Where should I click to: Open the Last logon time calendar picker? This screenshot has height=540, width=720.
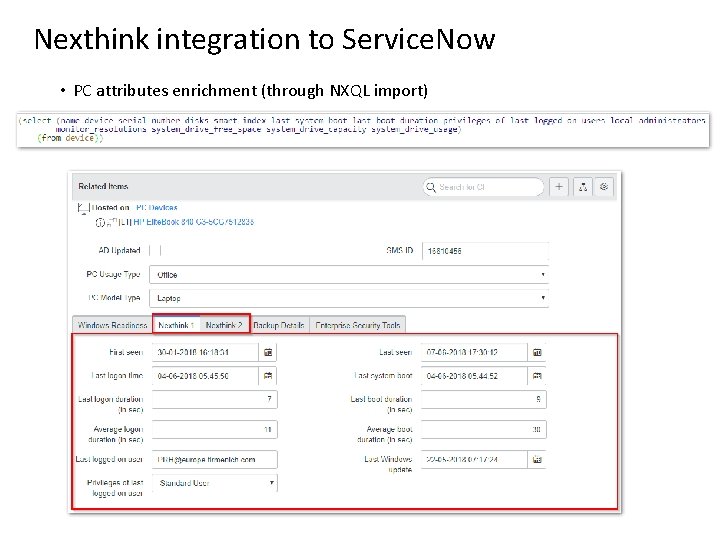click(x=268, y=376)
